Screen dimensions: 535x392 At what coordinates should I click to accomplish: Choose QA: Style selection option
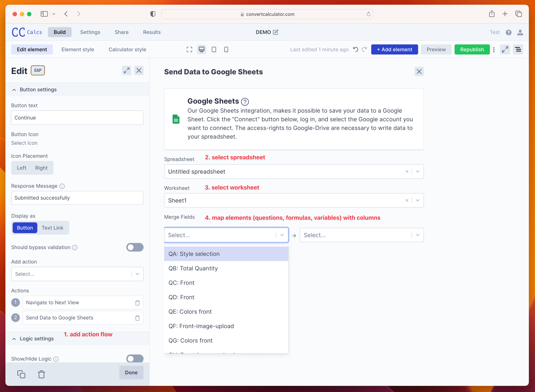coord(226,254)
